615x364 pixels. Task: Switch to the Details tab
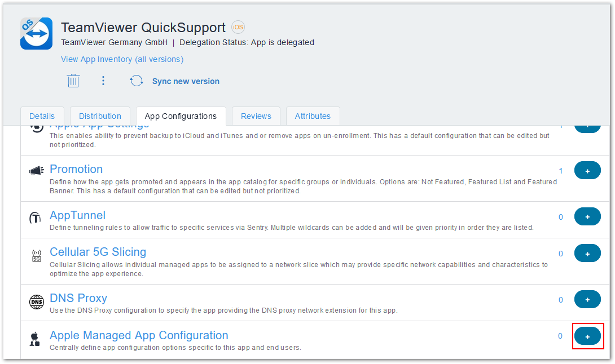pos(42,116)
